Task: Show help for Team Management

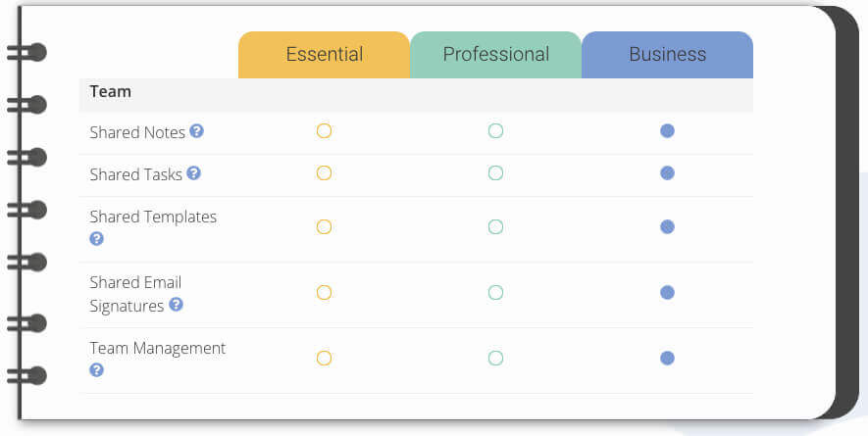Action: click(x=97, y=370)
